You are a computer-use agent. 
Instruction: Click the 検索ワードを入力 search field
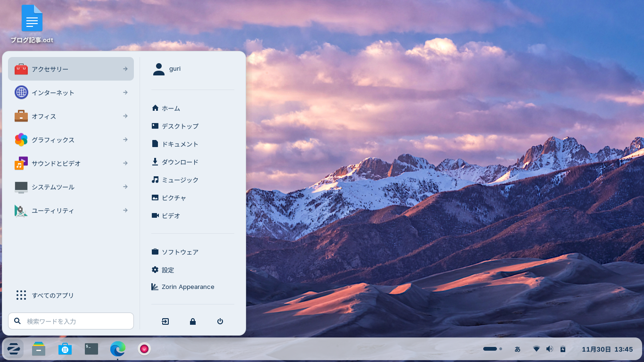point(75,321)
